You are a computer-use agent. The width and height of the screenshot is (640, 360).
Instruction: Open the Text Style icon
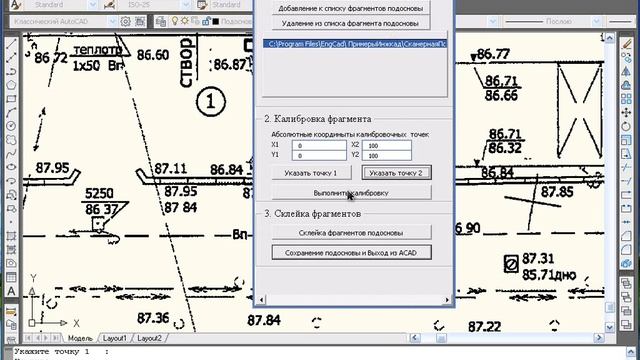(x=16, y=5)
